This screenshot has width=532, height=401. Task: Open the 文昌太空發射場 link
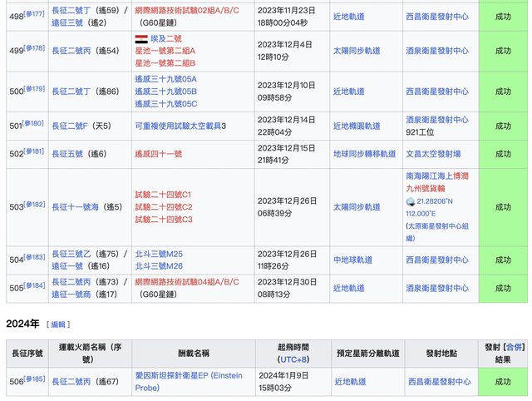pos(433,154)
